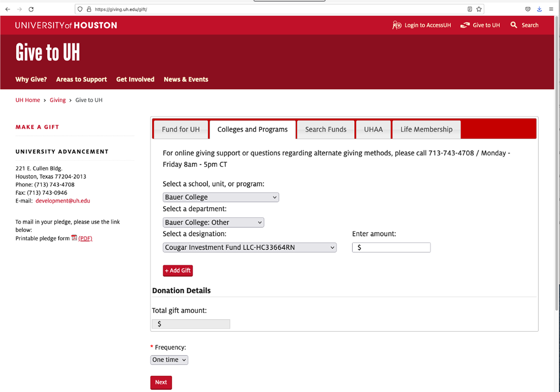
Task: Click the Search magnifying glass icon
Action: [x=514, y=25]
